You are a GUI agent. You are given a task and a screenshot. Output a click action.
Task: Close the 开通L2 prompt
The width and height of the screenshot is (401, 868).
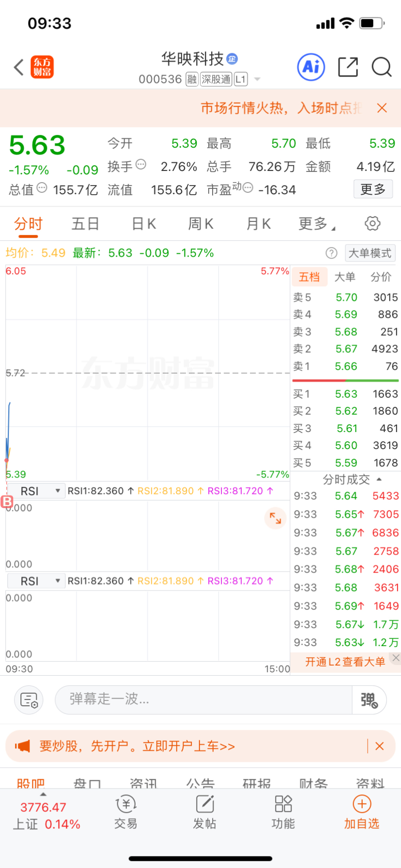click(x=396, y=658)
